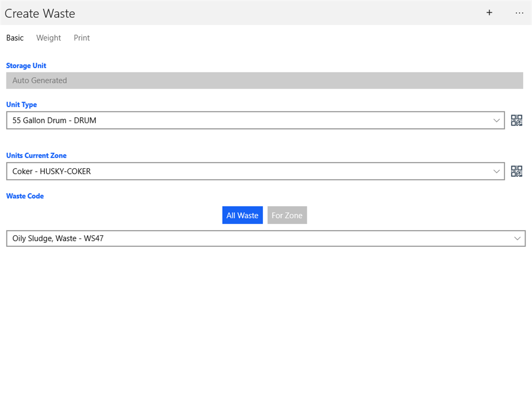The height and width of the screenshot is (399, 532).
Task: Click the Create Waste page title
Action: [40, 13]
